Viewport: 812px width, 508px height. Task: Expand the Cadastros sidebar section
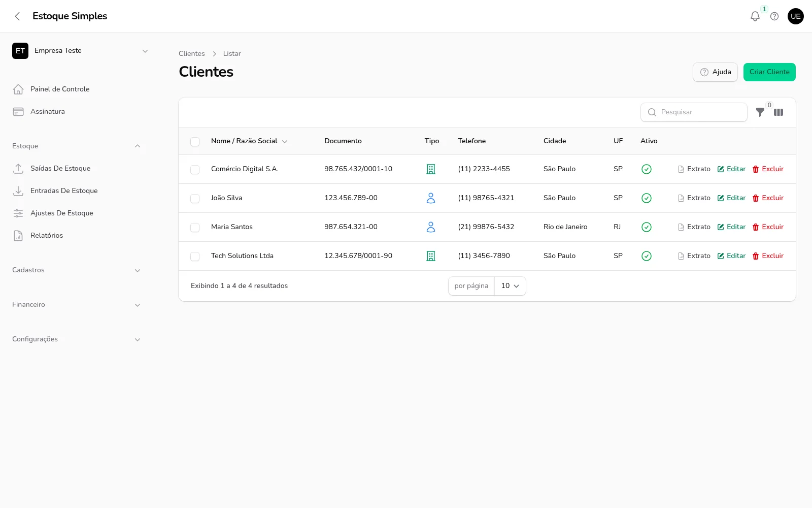[76, 270]
